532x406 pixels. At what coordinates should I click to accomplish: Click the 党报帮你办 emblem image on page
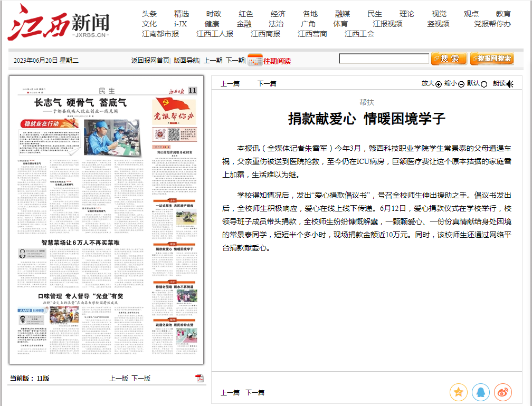pos(166,112)
